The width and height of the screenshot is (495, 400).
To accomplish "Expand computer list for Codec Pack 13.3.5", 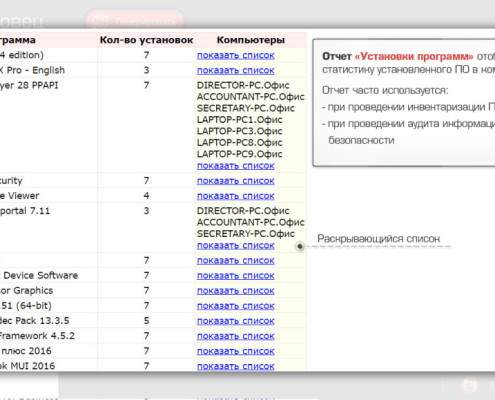I will click(x=236, y=321).
